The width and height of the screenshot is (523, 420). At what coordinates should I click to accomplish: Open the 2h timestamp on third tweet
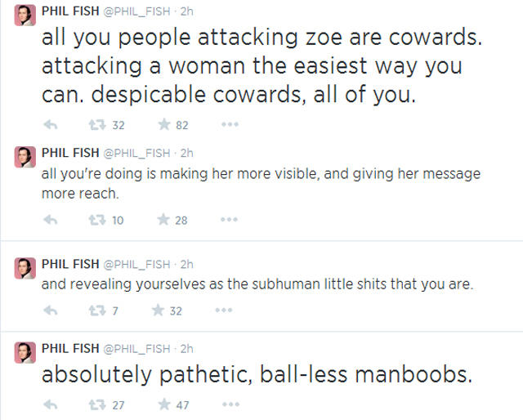(x=186, y=263)
